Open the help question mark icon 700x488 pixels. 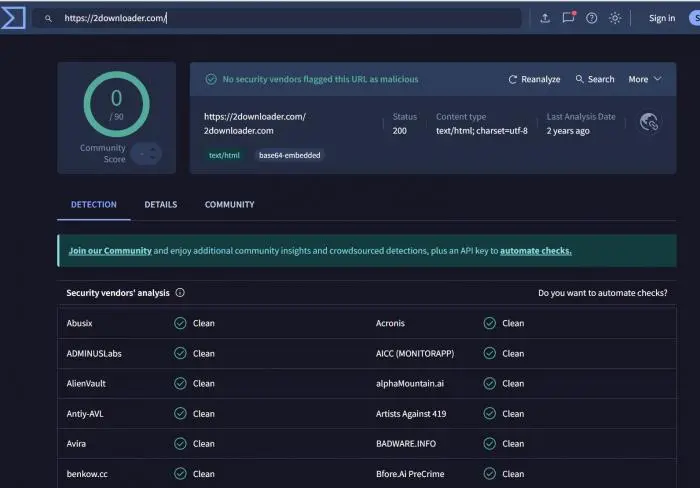point(592,18)
